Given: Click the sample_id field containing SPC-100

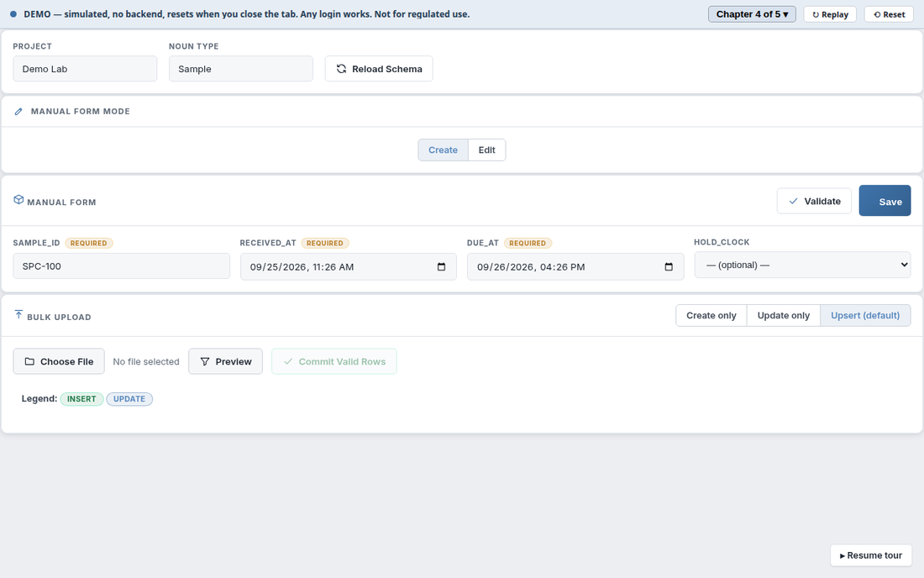Looking at the screenshot, I should click(122, 266).
